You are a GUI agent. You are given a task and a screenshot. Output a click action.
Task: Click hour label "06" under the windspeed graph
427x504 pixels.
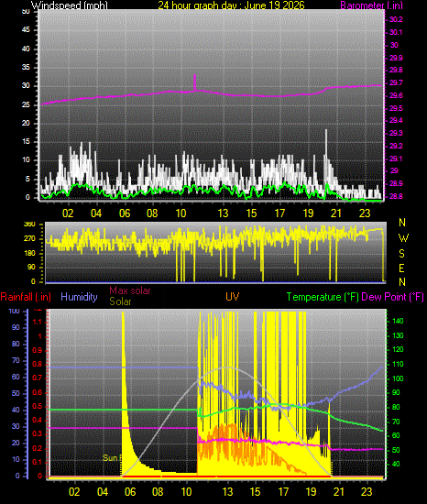[125, 214]
